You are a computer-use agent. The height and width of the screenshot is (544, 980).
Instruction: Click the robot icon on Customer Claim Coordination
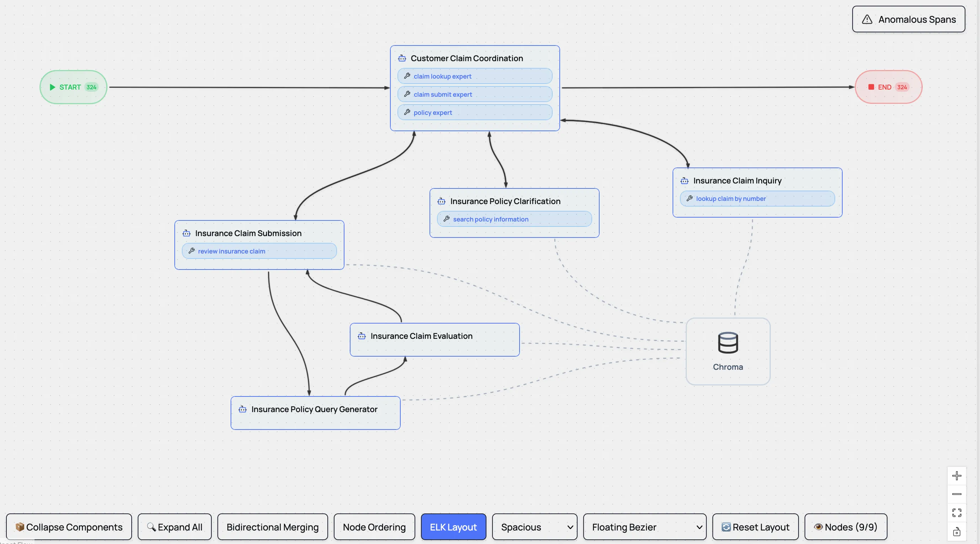coord(402,58)
